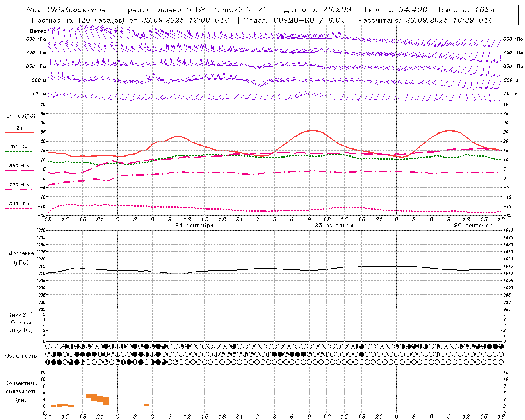Viewport: 525px width, 420px height.
Task: Click the '500 м' wind level label on left
Action: (39, 80)
